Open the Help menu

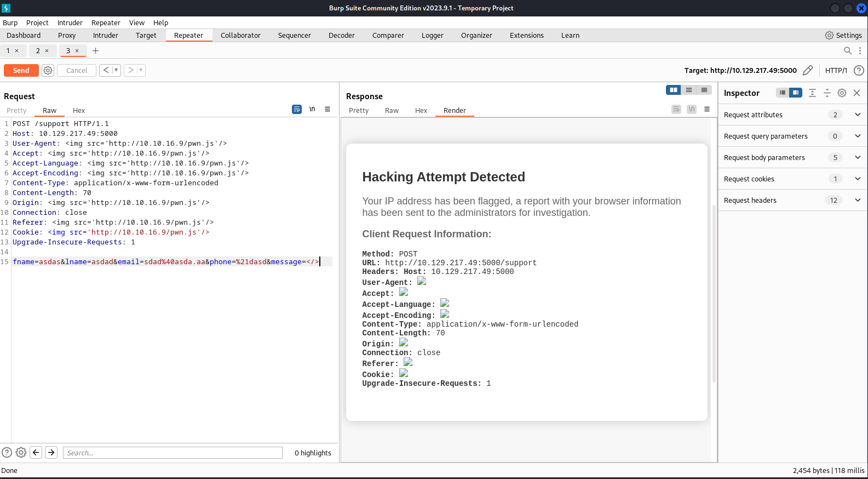tap(160, 22)
